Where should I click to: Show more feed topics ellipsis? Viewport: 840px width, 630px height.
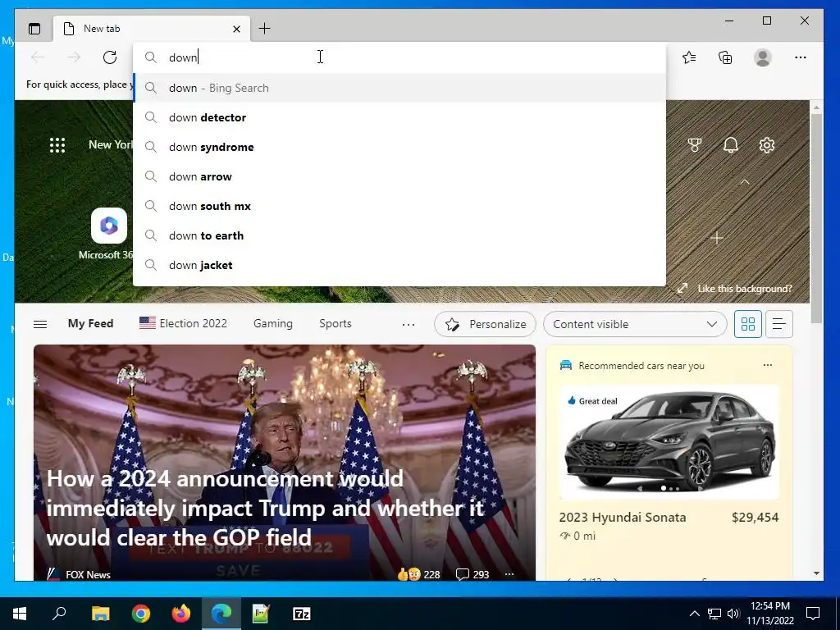pyautogui.click(x=409, y=324)
